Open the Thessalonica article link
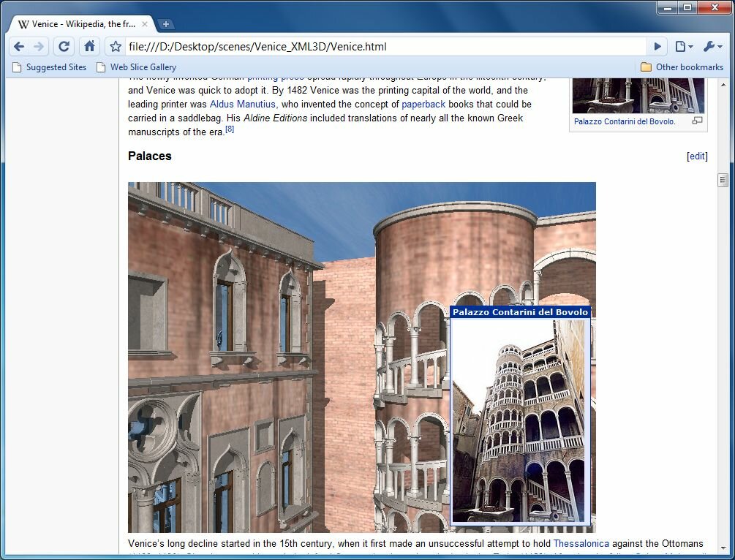Screen dimensions: 735x560 click(x=581, y=544)
